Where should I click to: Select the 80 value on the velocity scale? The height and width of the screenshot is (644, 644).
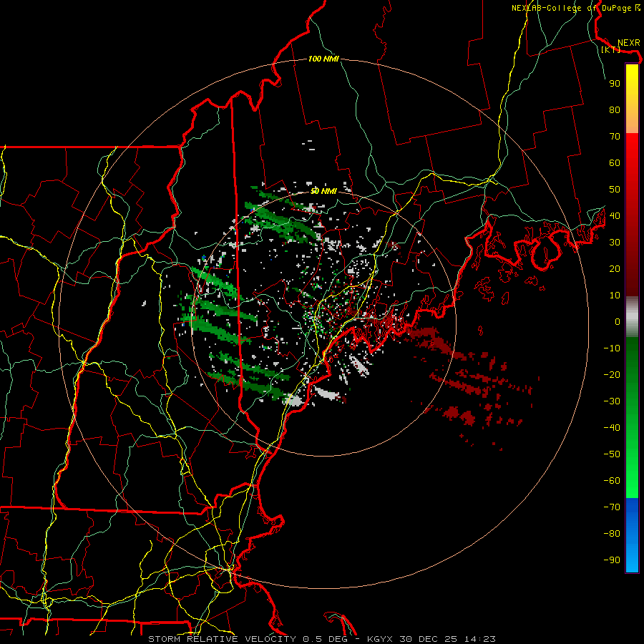(615, 110)
